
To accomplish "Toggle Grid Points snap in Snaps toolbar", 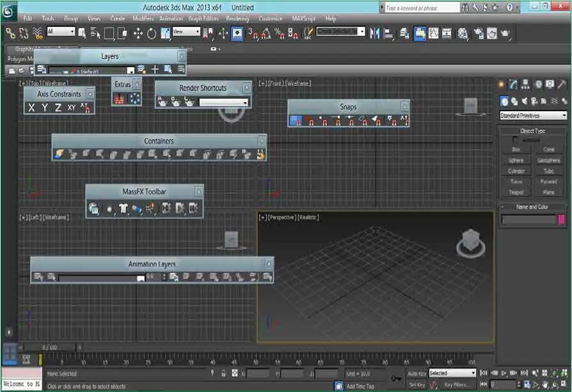I will click(x=296, y=120).
